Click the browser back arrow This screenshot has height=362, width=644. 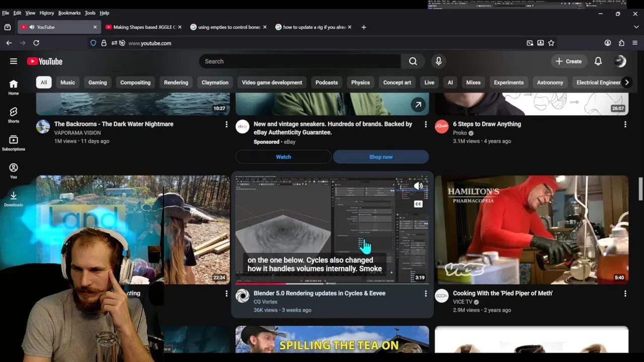tap(9, 43)
